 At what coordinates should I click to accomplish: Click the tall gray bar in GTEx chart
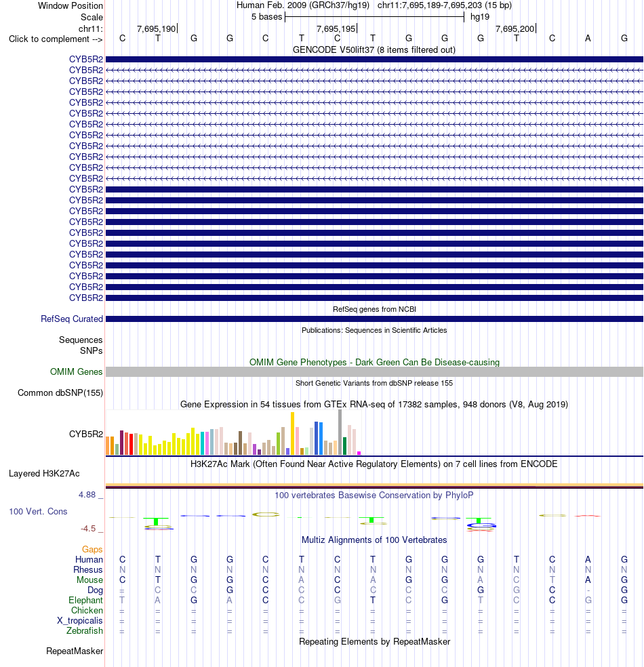point(340,432)
